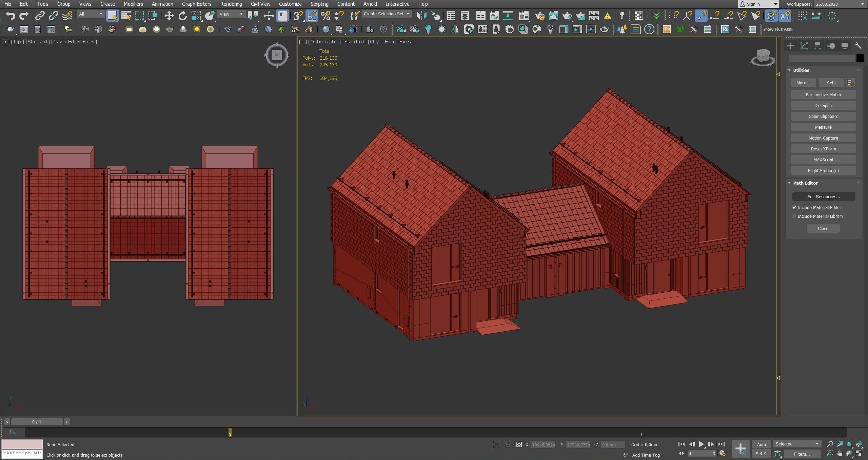Screen dimensions: 868x460
Task: Click the Edit Resources... button
Action: tap(824, 196)
